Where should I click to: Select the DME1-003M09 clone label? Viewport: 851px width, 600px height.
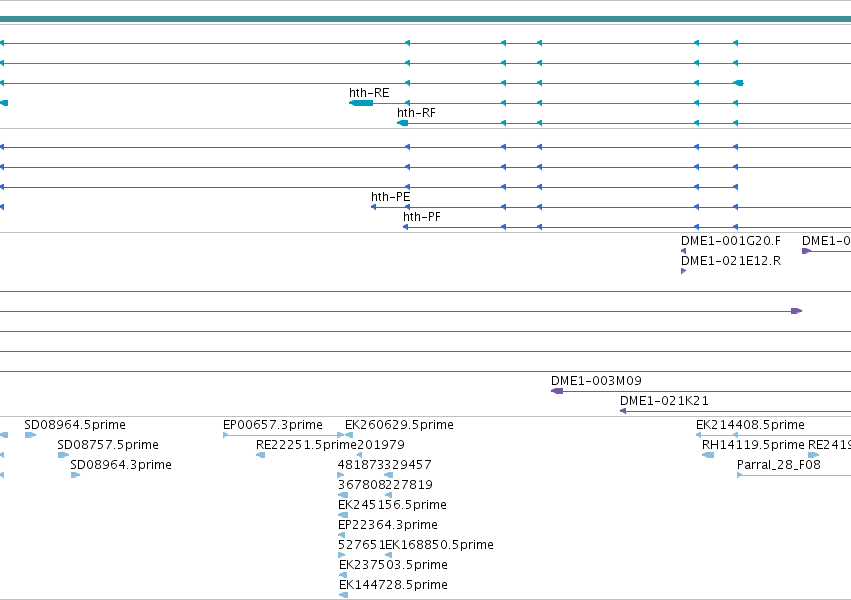596,381
